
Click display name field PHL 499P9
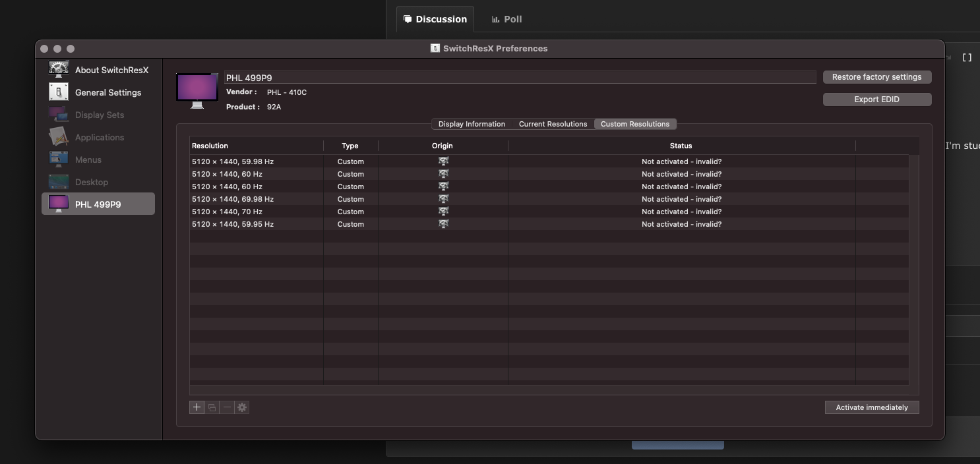pos(520,77)
